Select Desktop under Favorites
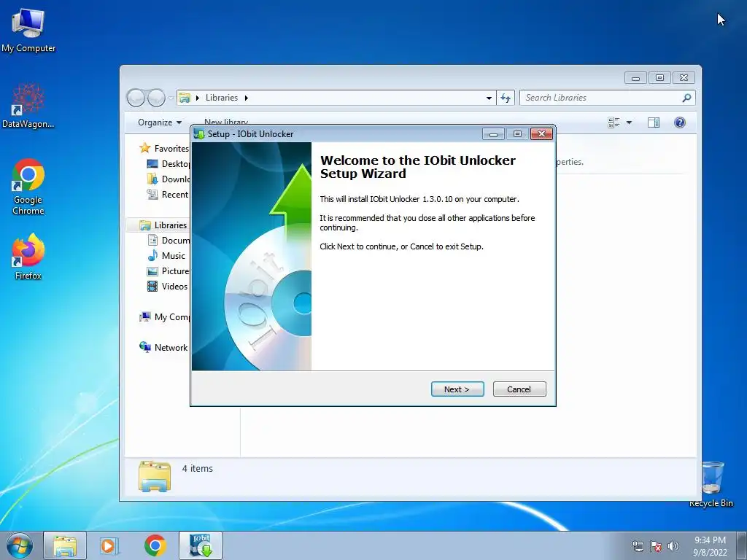 169,164
